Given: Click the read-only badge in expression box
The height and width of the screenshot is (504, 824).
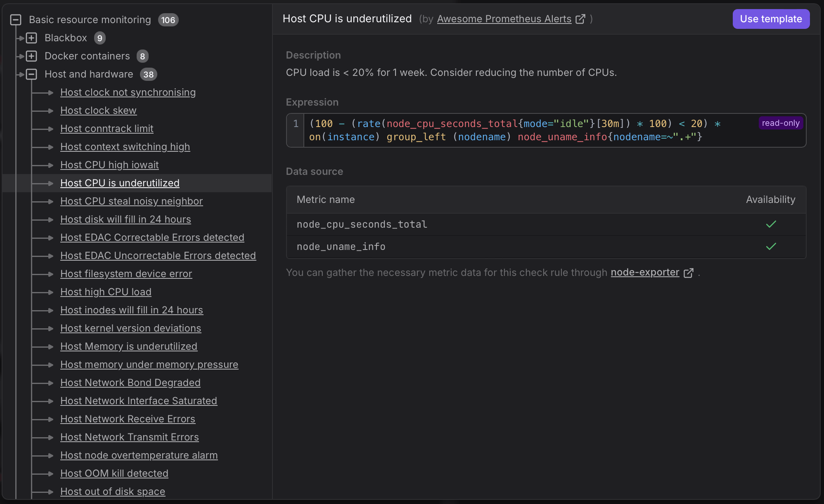Looking at the screenshot, I should (x=780, y=123).
